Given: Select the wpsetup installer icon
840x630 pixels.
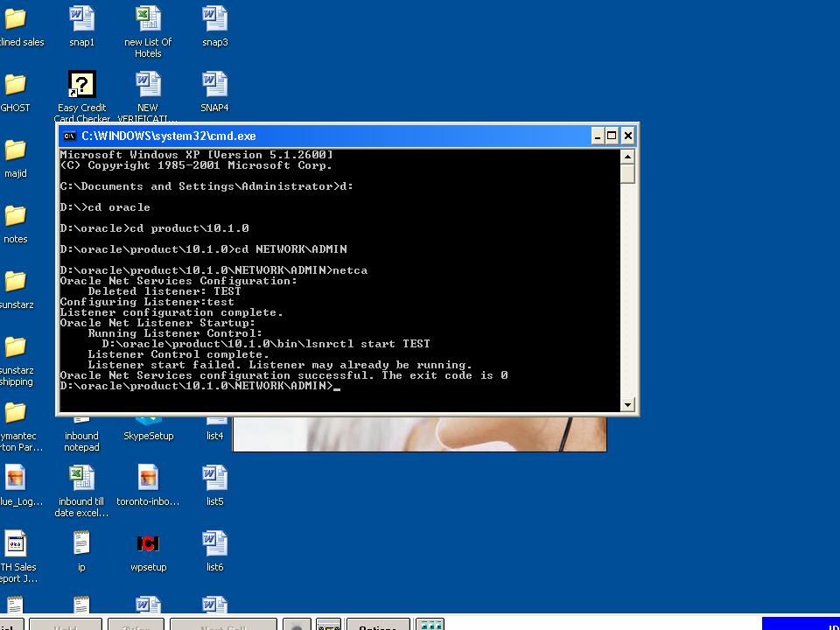Looking at the screenshot, I should pyautogui.click(x=148, y=543).
